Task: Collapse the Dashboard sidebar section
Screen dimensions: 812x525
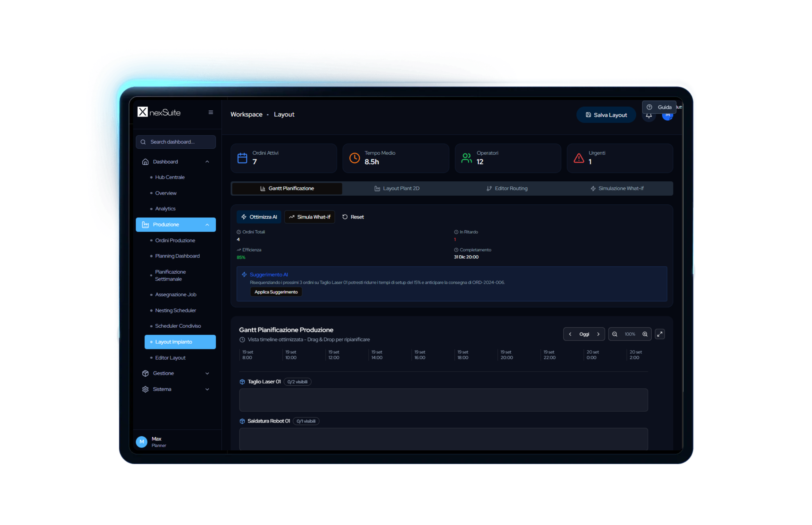Action: click(207, 161)
